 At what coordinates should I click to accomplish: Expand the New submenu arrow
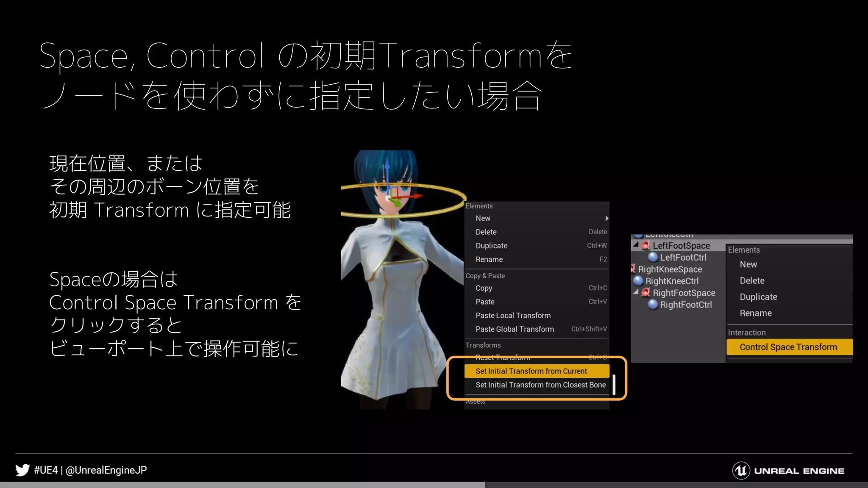(607, 218)
